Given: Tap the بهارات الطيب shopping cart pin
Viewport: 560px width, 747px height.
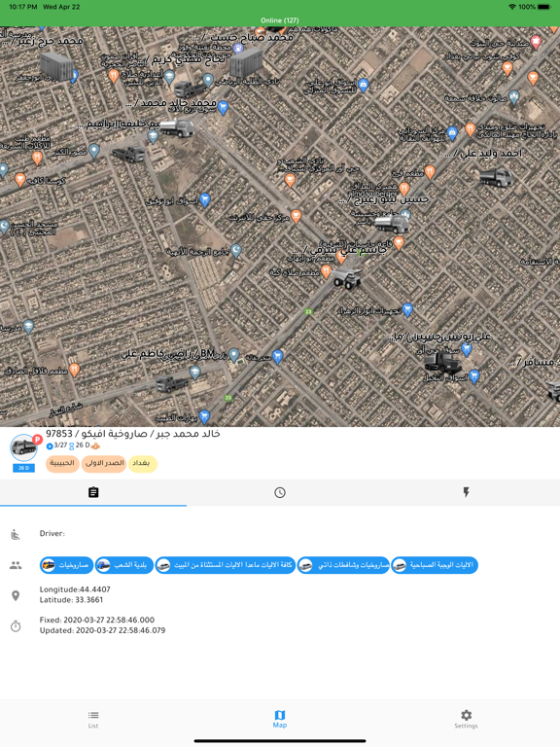Looking at the screenshot, I should (x=204, y=417).
